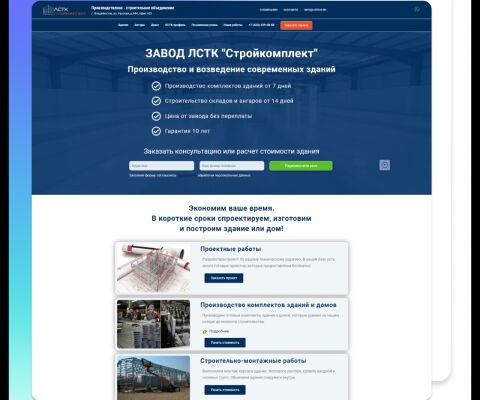Open the Подробнее link under Производство комплектов
Viewport: 480px width, 400px height.
tap(219, 331)
